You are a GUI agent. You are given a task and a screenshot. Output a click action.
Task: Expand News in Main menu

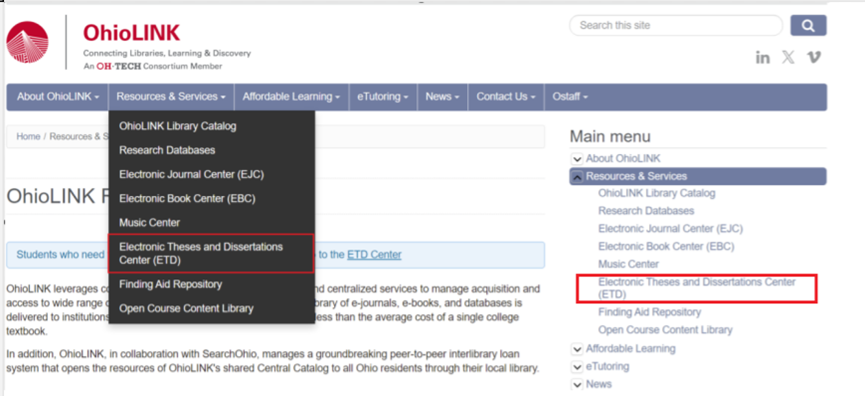[577, 384]
